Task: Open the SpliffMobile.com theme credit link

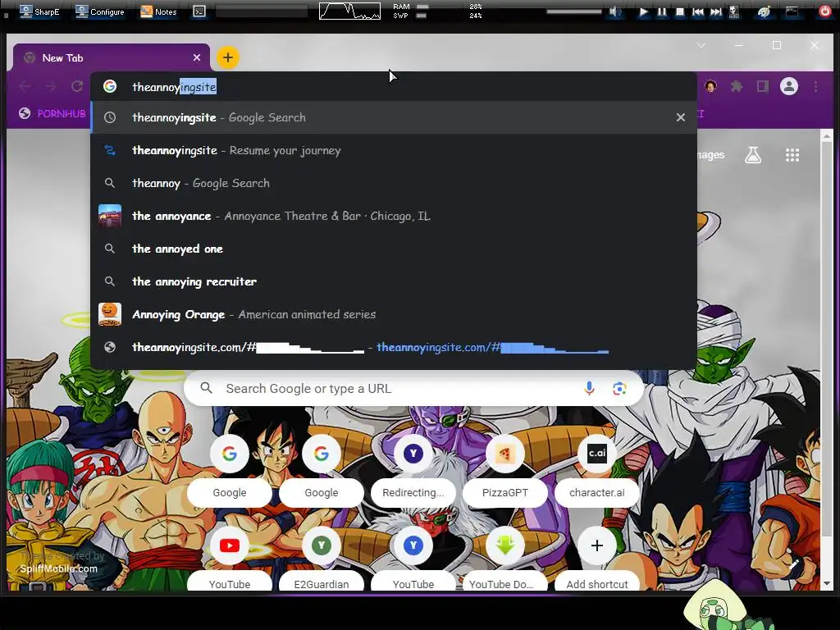Action: coord(58,568)
